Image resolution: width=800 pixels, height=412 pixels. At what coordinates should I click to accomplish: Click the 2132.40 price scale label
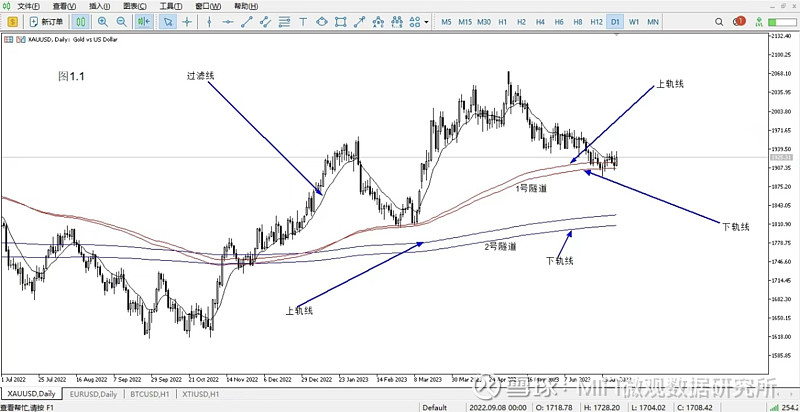(x=783, y=36)
